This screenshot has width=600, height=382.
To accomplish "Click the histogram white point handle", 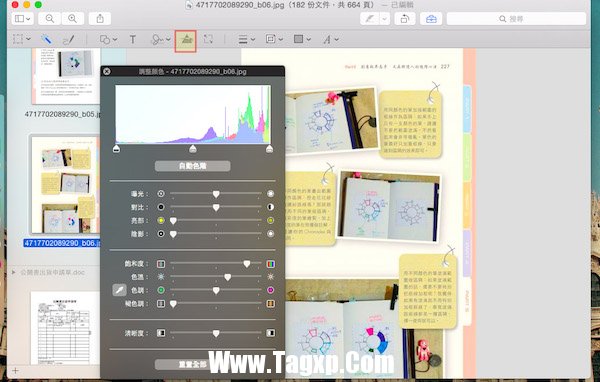I will 269,149.
